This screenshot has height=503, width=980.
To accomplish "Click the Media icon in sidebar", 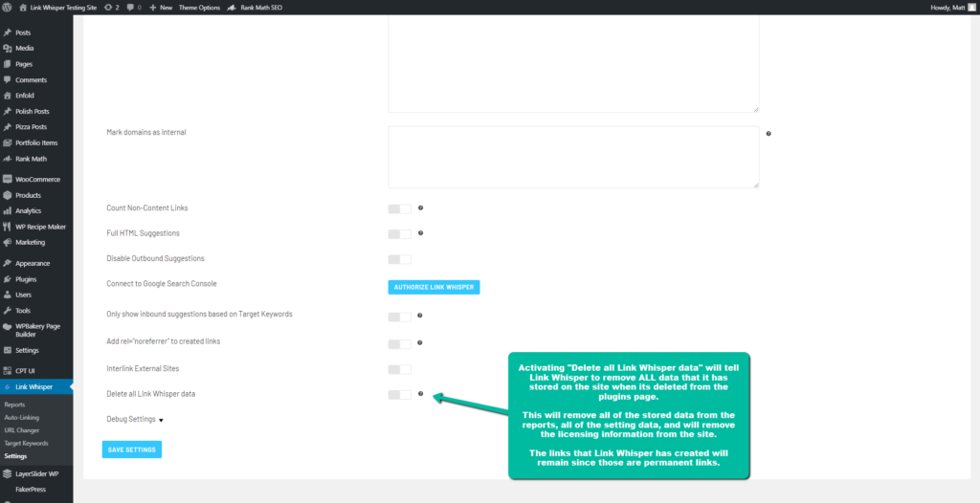I will pos(7,48).
